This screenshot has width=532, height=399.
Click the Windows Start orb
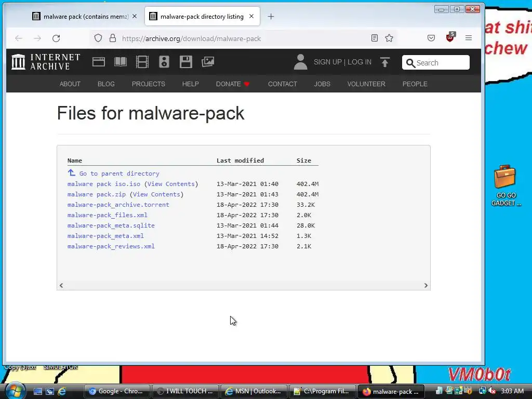[15, 391]
